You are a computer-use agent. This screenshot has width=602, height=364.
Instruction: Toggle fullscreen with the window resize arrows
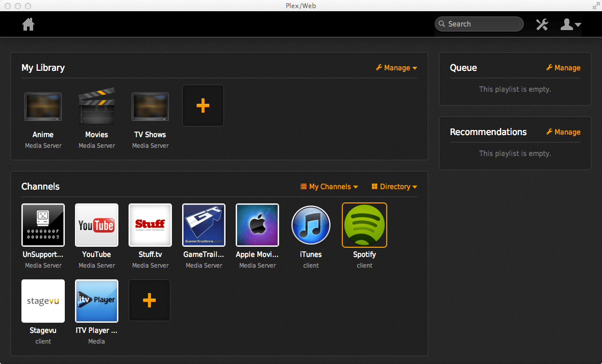coord(596,6)
